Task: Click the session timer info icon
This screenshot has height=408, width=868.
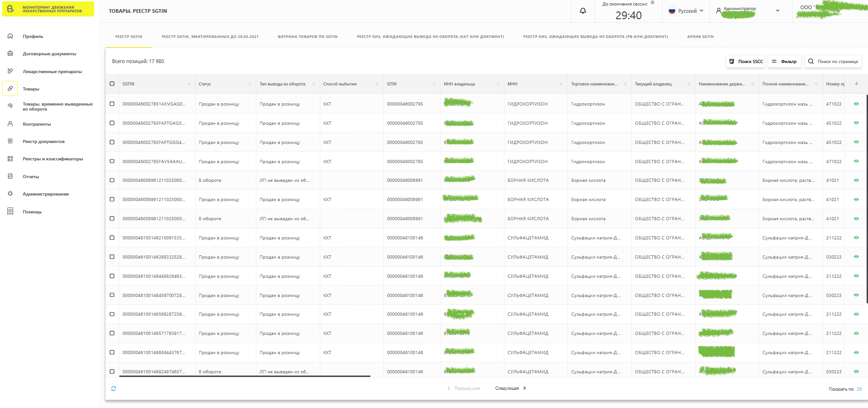Action: 652,3
